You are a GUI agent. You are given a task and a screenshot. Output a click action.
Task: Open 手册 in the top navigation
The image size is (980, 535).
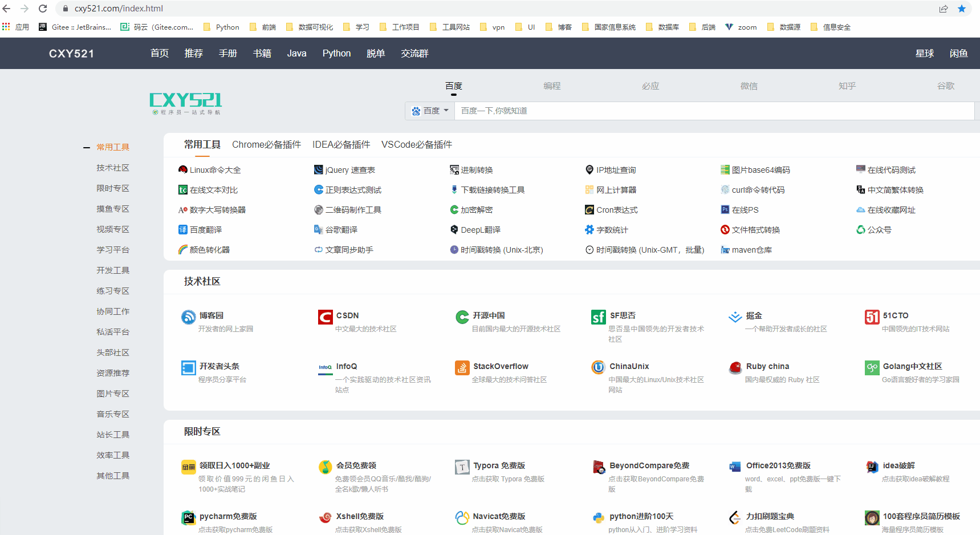point(228,54)
